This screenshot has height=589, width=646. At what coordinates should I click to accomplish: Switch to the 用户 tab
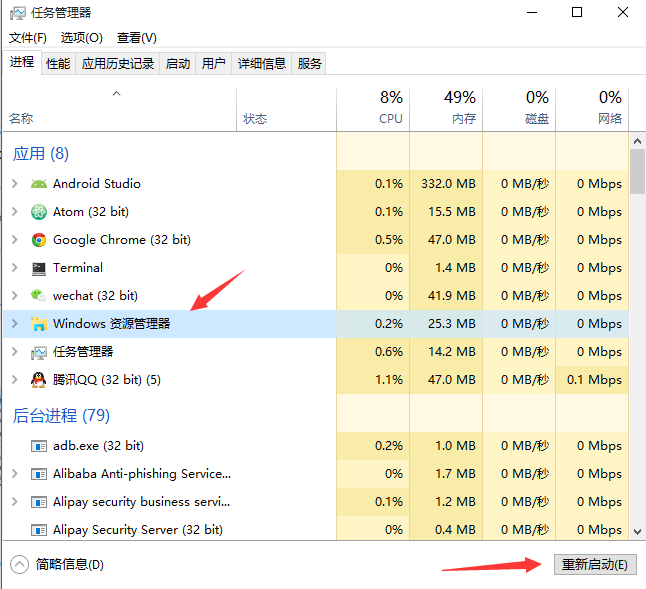(213, 63)
